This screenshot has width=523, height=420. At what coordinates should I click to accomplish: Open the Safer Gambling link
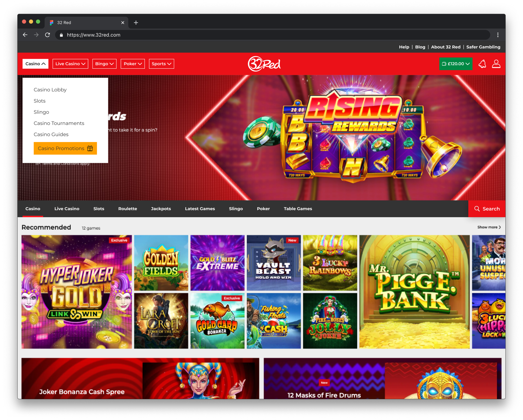point(483,47)
